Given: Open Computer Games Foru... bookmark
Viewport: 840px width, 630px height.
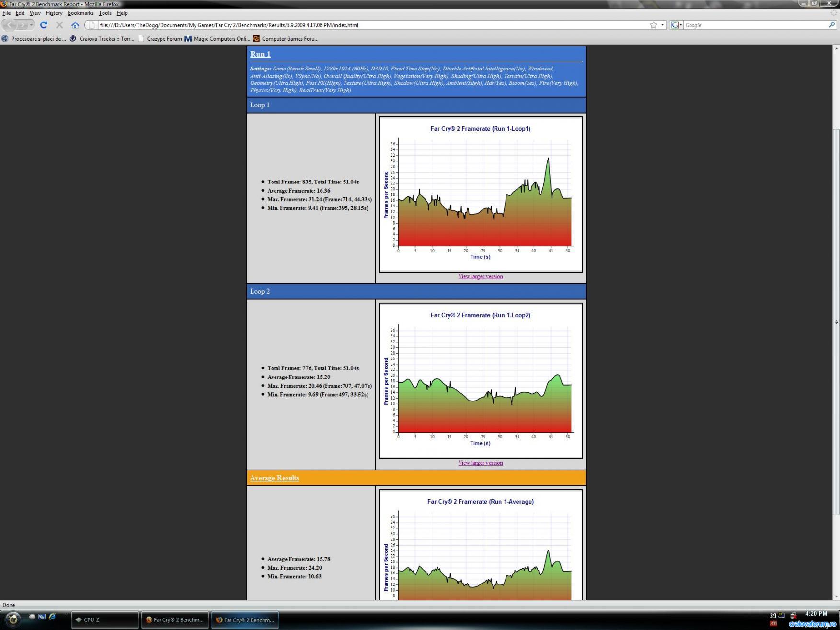Looking at the screenshot, I should [x=286, y=39].
